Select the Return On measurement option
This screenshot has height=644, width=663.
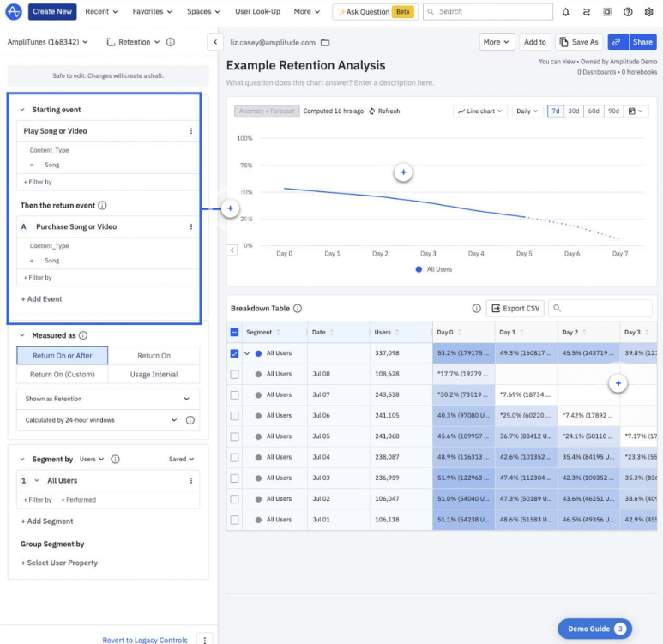click(154, 356)
